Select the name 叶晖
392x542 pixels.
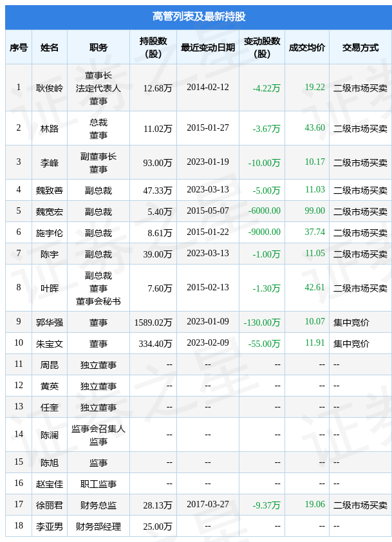click(x=50, y=288)
